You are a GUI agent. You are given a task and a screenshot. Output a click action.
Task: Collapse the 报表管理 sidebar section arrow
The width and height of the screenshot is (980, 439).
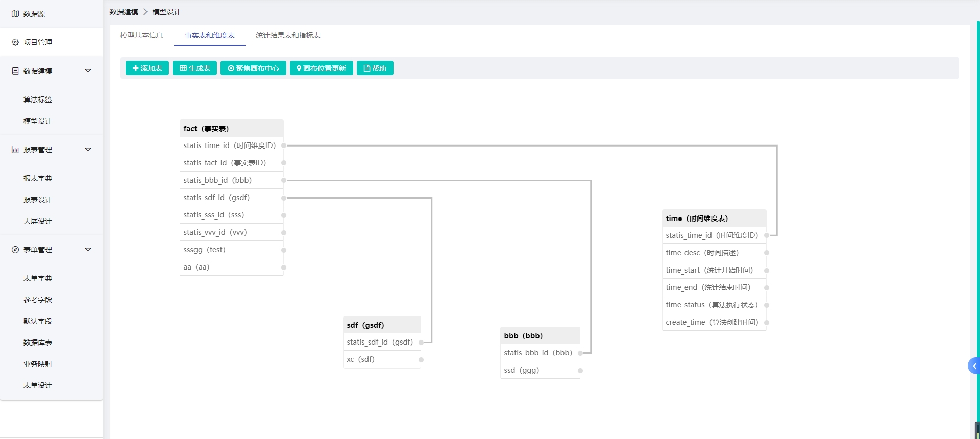click(88, 150)
